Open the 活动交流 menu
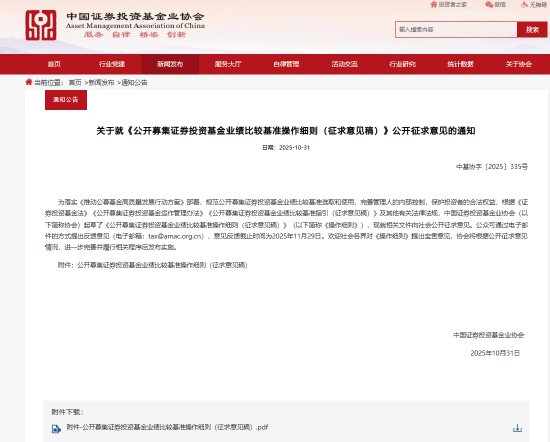550x442 pixels. tap(344, 64)
